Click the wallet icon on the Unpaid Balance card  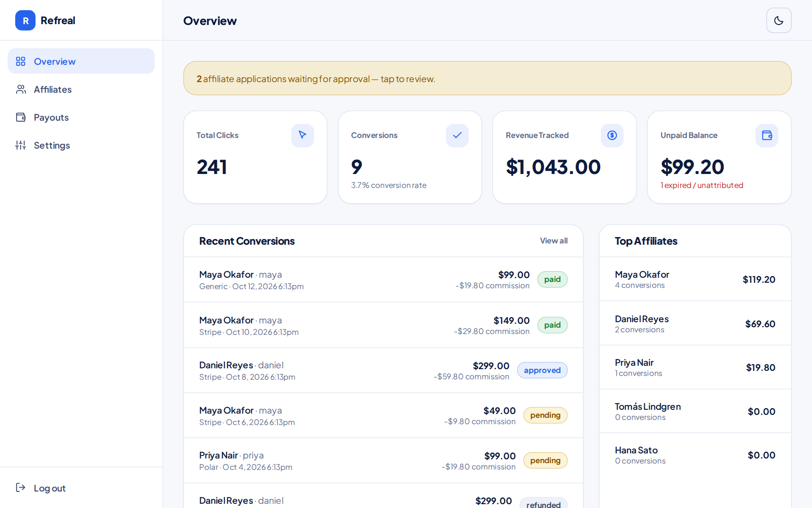click(767, 135)
